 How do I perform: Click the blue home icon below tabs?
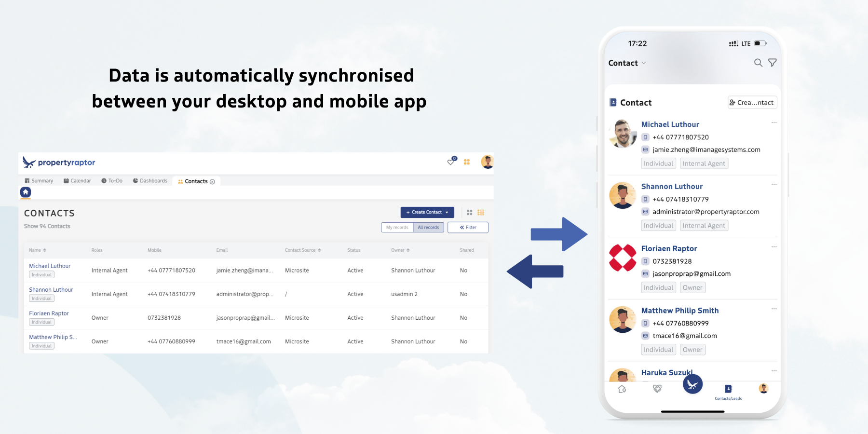[x=26, y=192]
